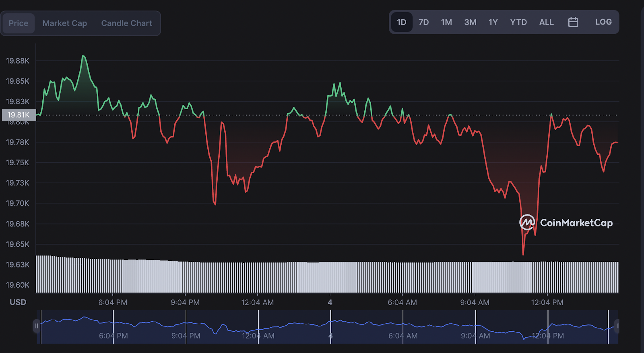Select the 1Y time range
The height and width of the screenshot is (353, 644).
click(493, 22)
